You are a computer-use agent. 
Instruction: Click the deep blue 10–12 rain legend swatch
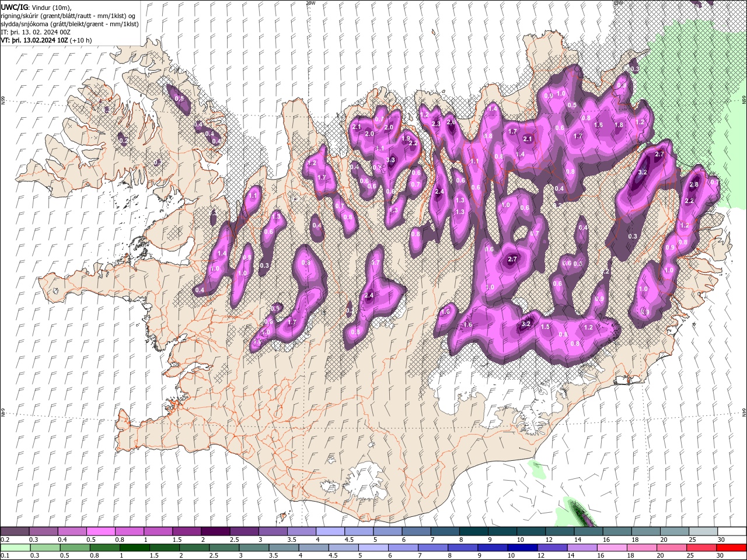522,548
